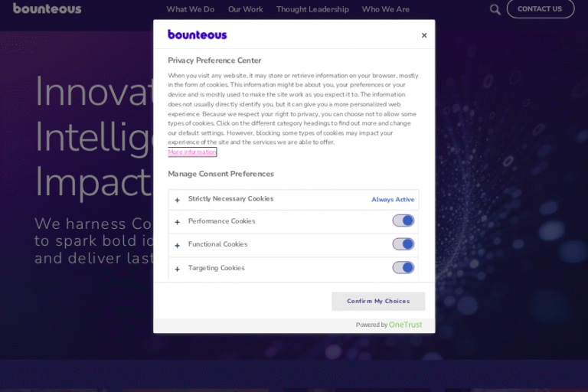The image size is (588, 392).
Task: Click the Always Active label
Action: coord(393,200)
